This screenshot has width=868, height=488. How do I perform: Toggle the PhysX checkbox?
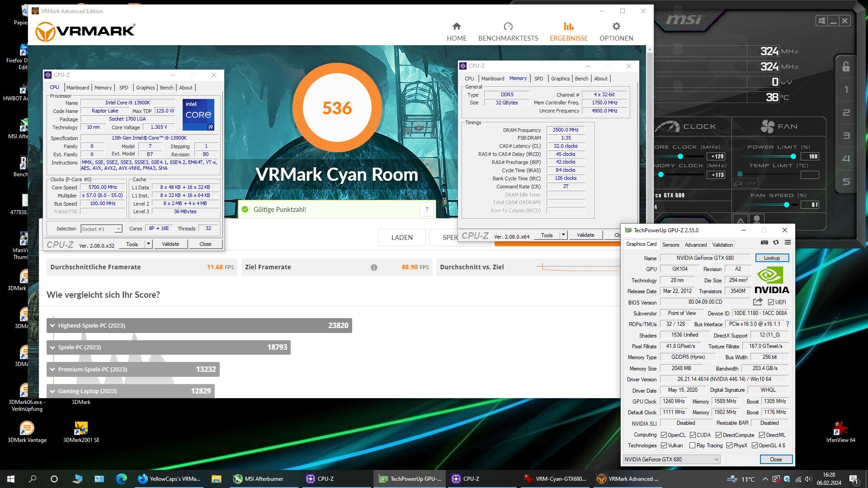pos(729,446)
